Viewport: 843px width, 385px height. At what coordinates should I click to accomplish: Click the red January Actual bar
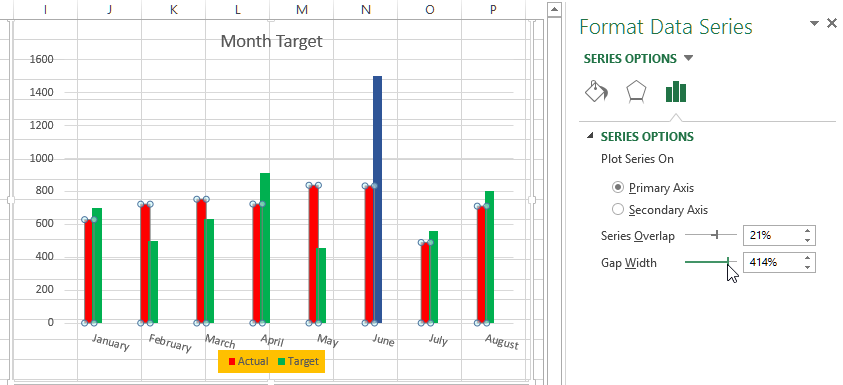tap(88, 272)
